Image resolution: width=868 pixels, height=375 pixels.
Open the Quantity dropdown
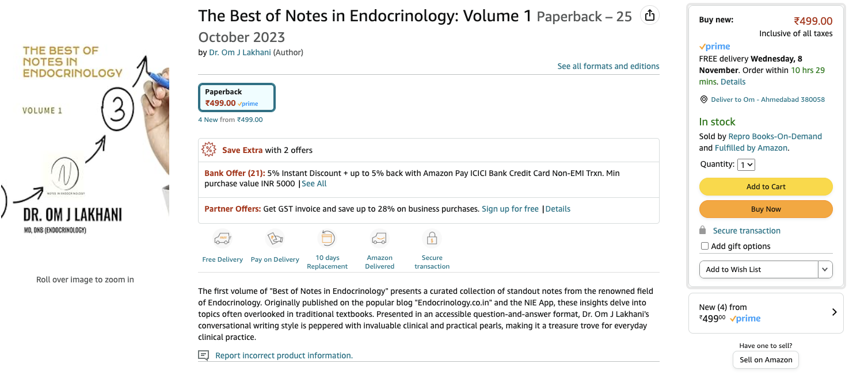(747, 164)
